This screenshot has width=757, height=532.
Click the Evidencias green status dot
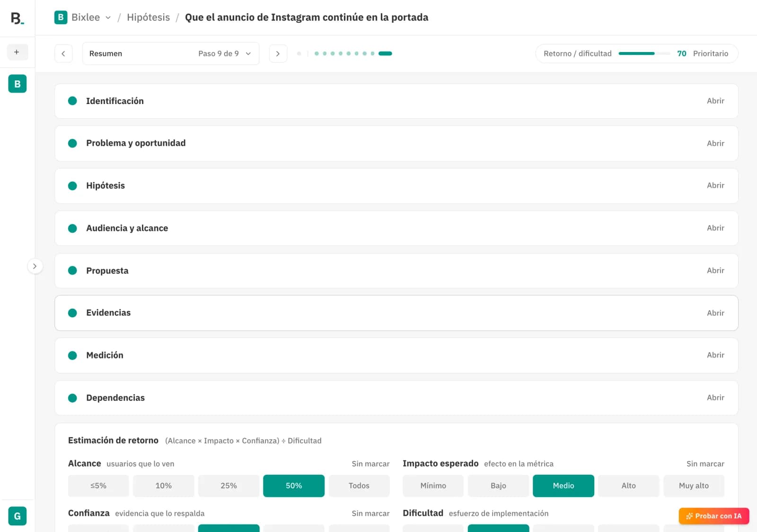pyautogui.click(x=72, y=313)
